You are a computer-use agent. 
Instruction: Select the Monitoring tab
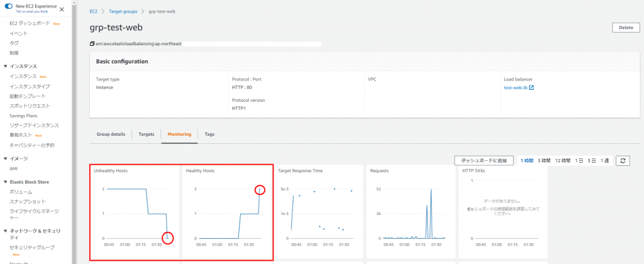[179, 135]
